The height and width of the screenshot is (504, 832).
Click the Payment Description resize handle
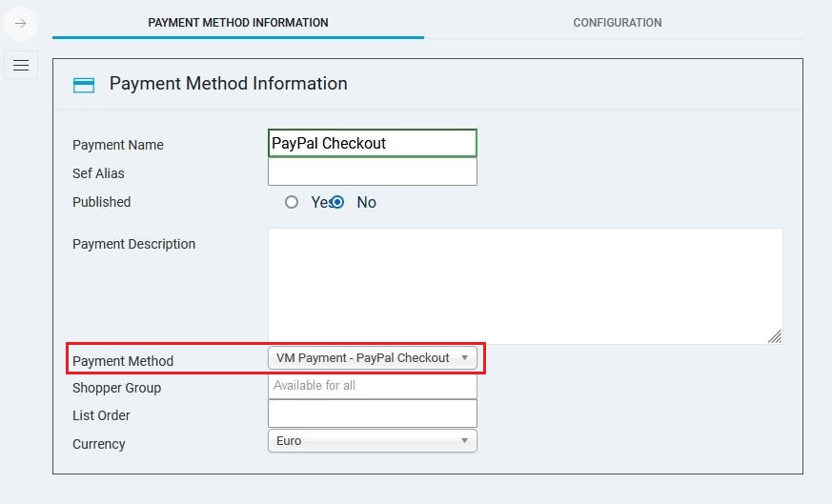click(775, 336)
